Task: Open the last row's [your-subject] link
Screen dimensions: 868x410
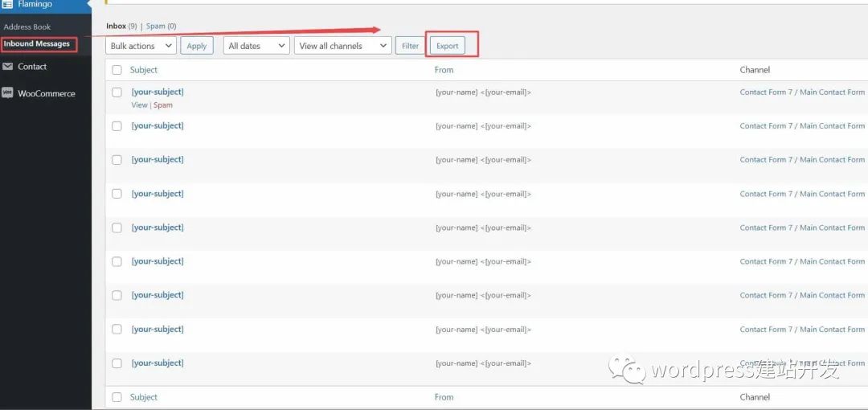Action: [x=158, y=363]
